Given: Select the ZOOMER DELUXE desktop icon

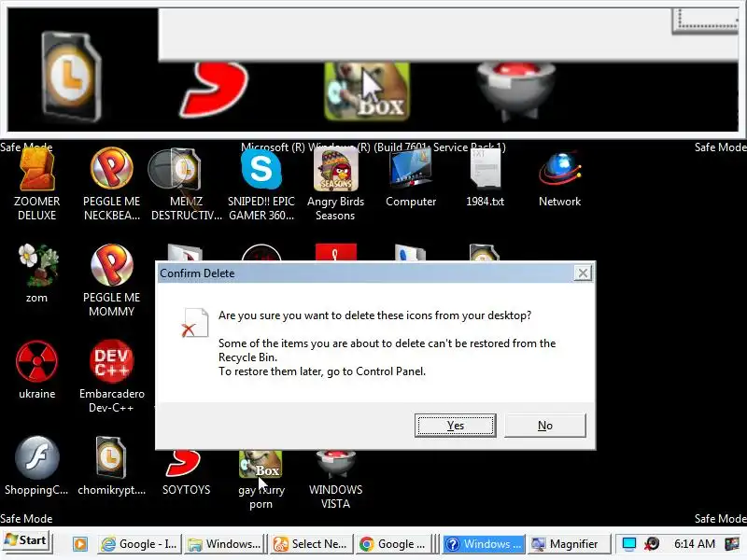Looking at the screenshot, I should [x=36, y=183].
